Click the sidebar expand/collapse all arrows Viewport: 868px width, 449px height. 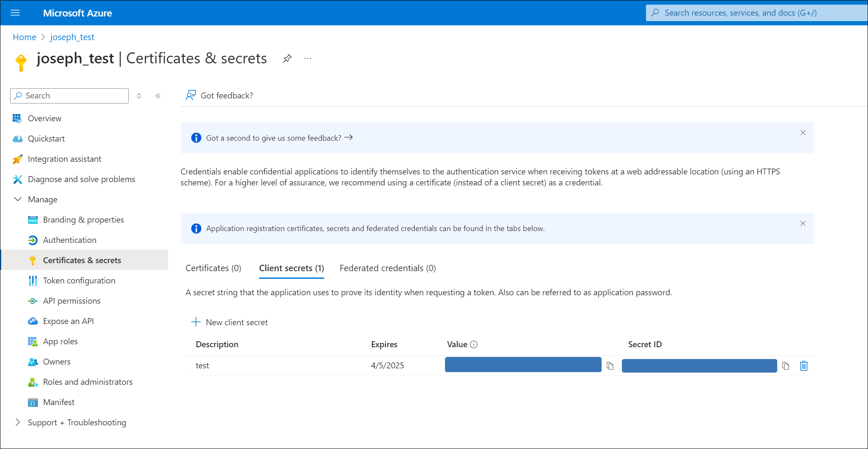click(139, 96)
